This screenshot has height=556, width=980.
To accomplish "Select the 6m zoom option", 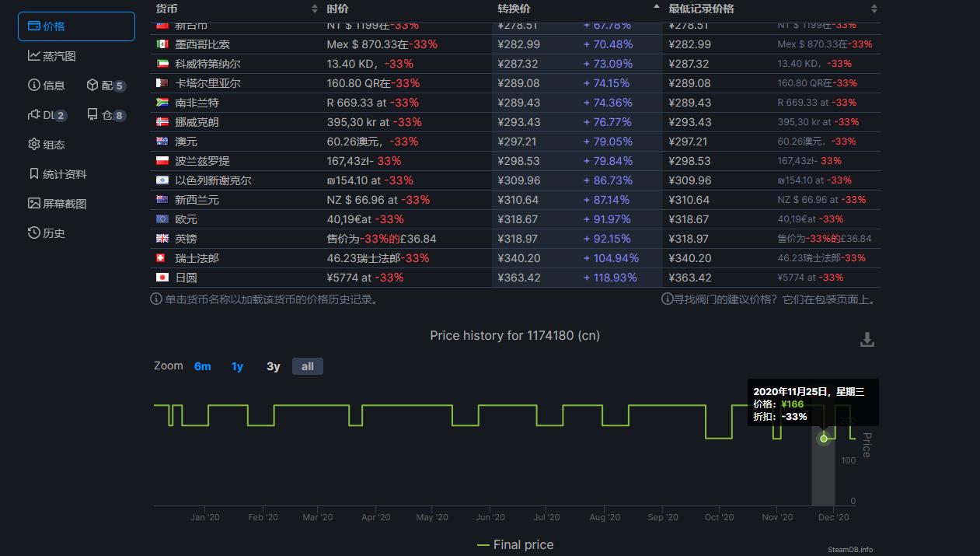I will (x=203, y=365).
